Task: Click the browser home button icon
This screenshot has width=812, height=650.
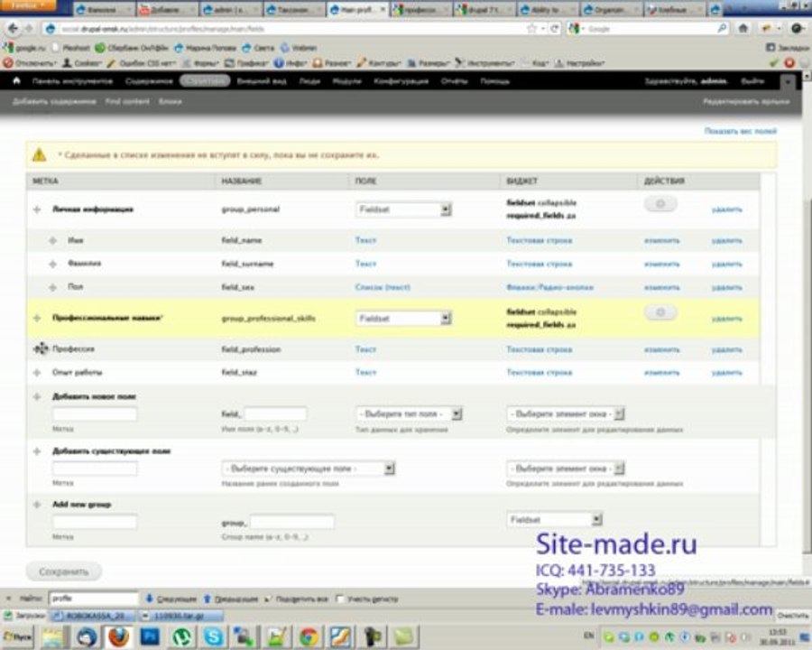Action: tap(743, 29)
